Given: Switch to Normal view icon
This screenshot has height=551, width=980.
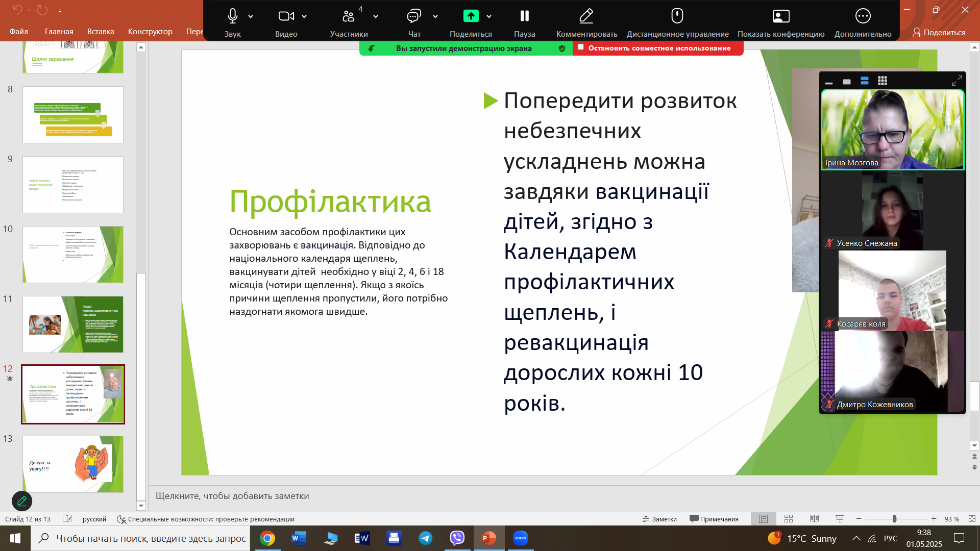Looking at the screenshot, I should 763,519.
